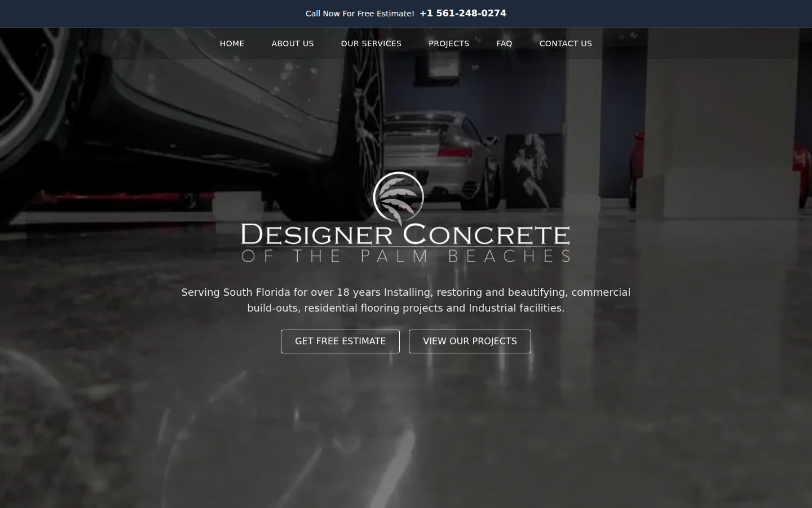Click the 'Serving South Florida' tagline paragraph
This screenshot has width=812, height=508.
click(406, 300)
